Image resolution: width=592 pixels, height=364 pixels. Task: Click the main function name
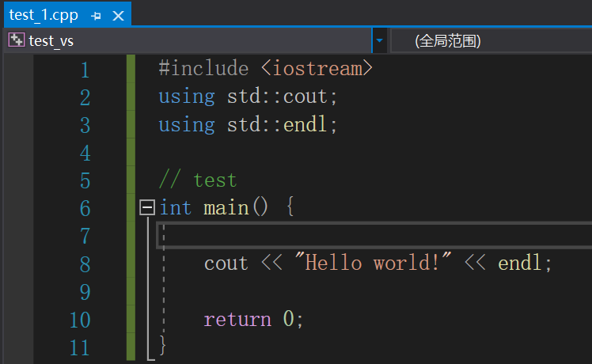click(x=226, y=208)
